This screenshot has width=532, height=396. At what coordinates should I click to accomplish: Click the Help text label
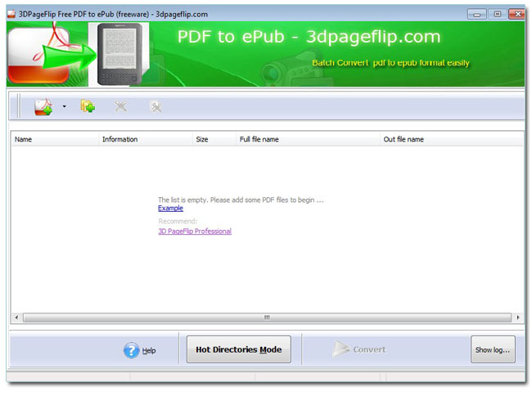(149, 350)
